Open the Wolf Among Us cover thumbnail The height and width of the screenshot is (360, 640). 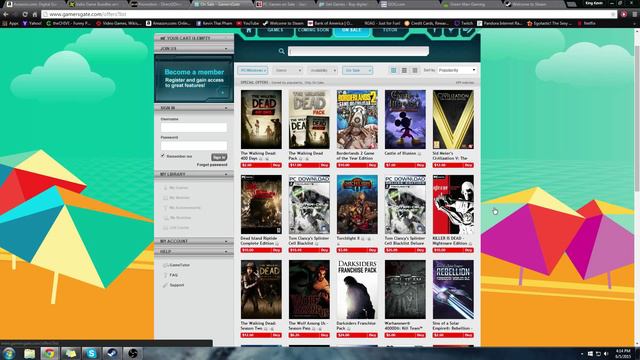point(309,289)
